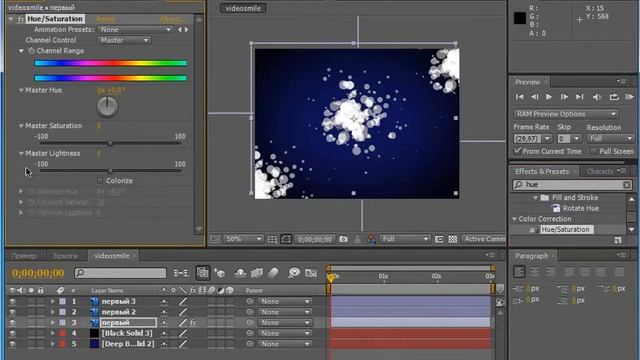
Task: Open grid and guide options in viewer
Action: (272, 239)
